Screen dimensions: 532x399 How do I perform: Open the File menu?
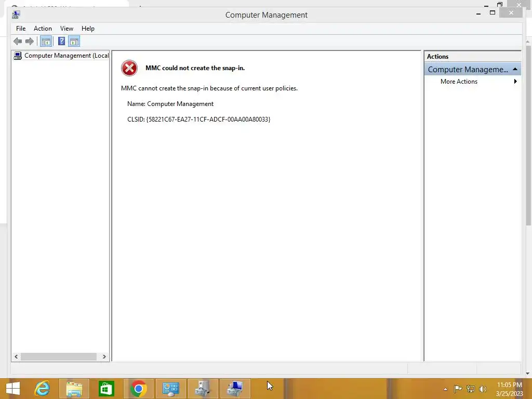(x=21, y=29)
